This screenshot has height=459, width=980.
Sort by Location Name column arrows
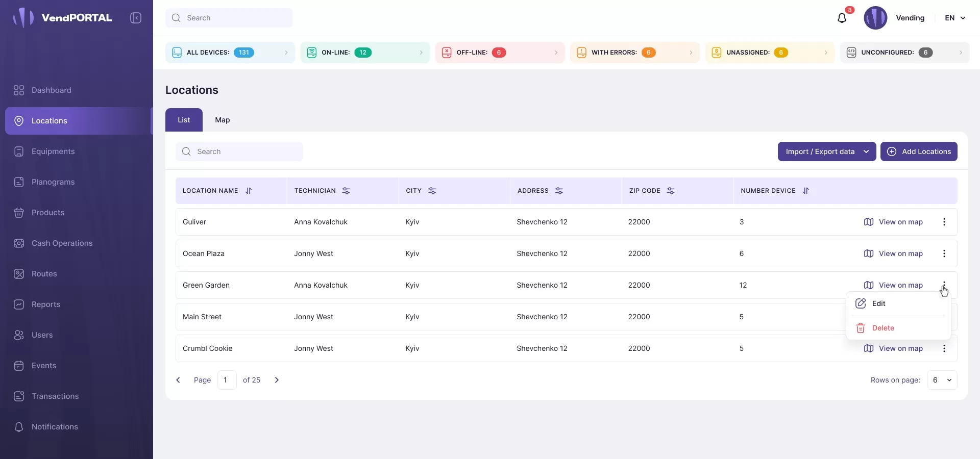pyautogui.click(x=249, y=191)
